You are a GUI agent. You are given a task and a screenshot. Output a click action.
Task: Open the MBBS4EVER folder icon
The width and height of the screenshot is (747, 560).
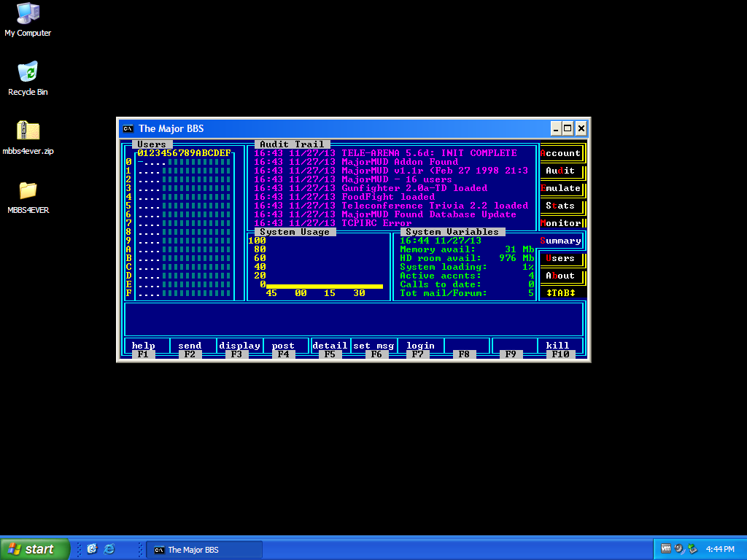(x=28, y=190)
